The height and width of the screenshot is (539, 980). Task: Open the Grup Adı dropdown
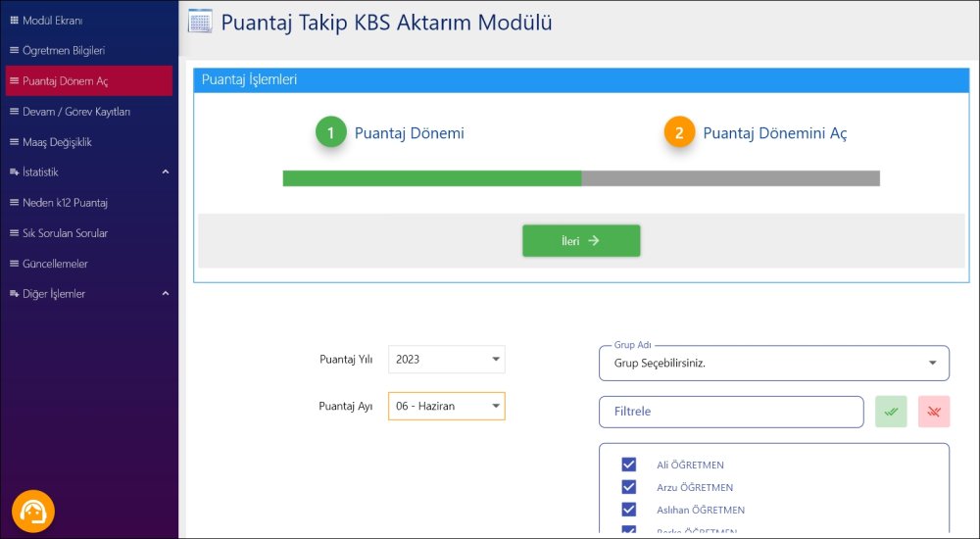point(774,364)
